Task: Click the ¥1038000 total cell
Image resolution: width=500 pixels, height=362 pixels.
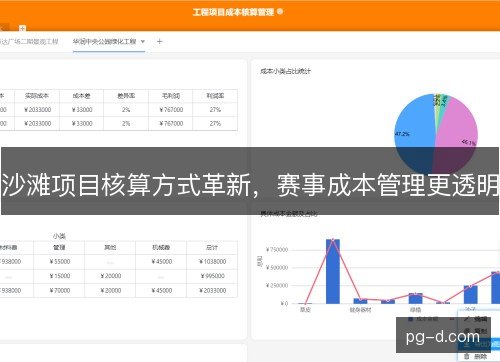Action: (x=212, y=262)
